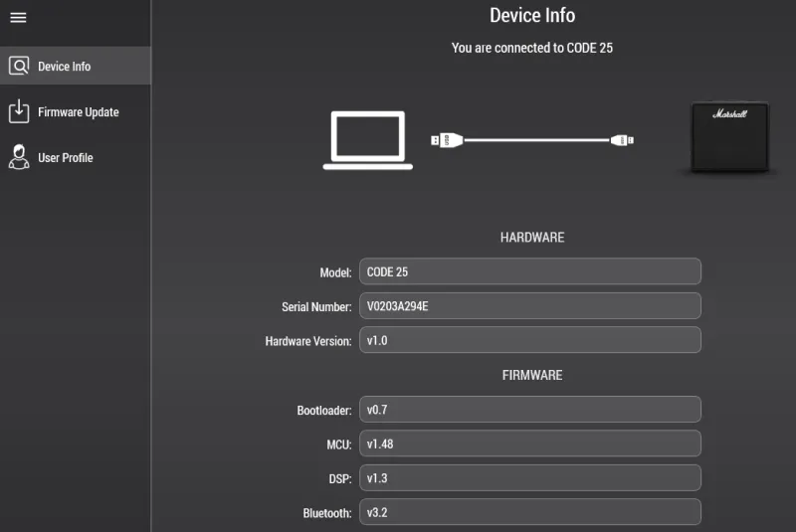Screen dimensions: 796x532
Task: Click the User Profile person icon
Action: tap(19, 157)
